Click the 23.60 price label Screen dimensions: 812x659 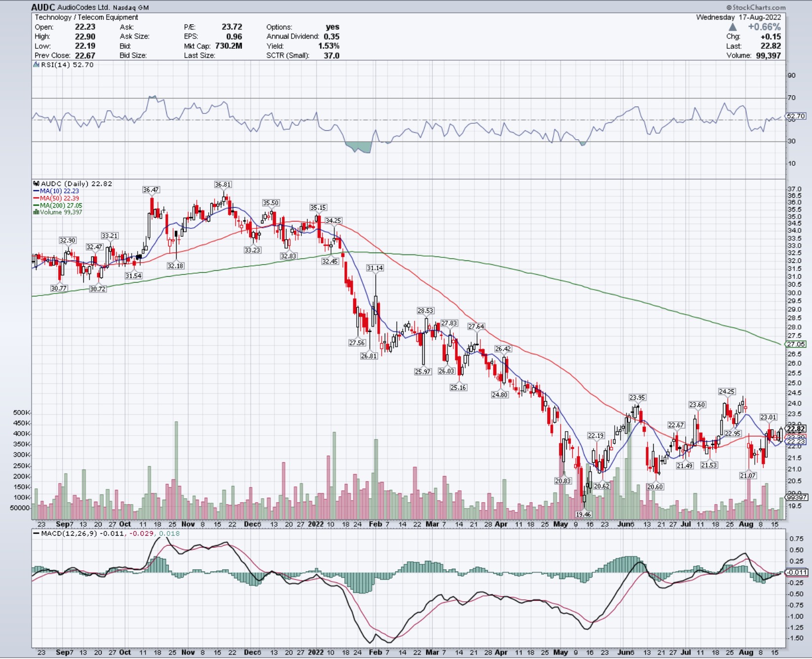(x=697, y=405)
